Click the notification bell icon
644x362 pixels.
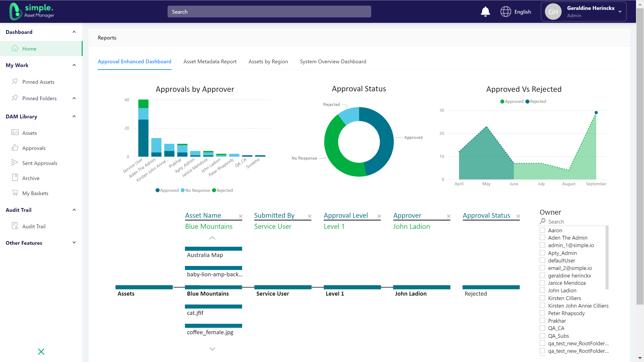(x=485, y=12)
